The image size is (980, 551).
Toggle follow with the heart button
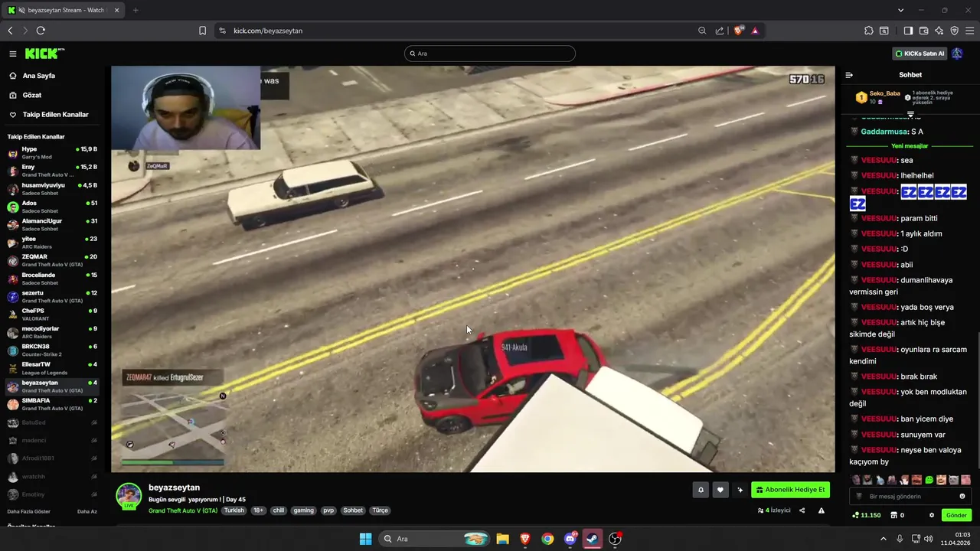click(720, 490)
